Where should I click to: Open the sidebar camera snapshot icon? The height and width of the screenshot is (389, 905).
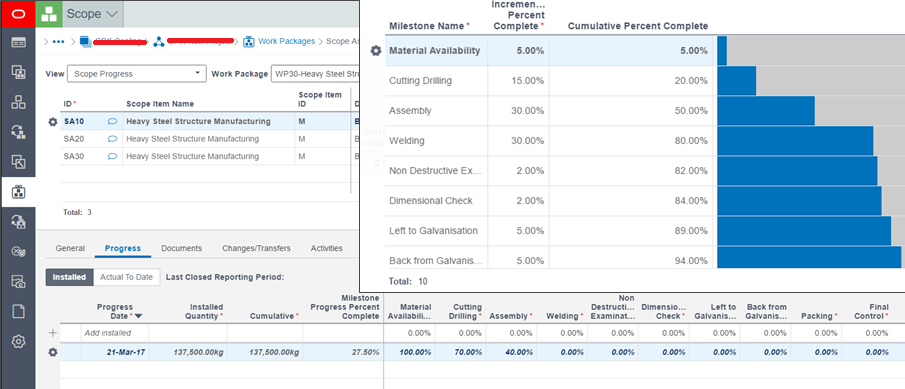[18, 281]
